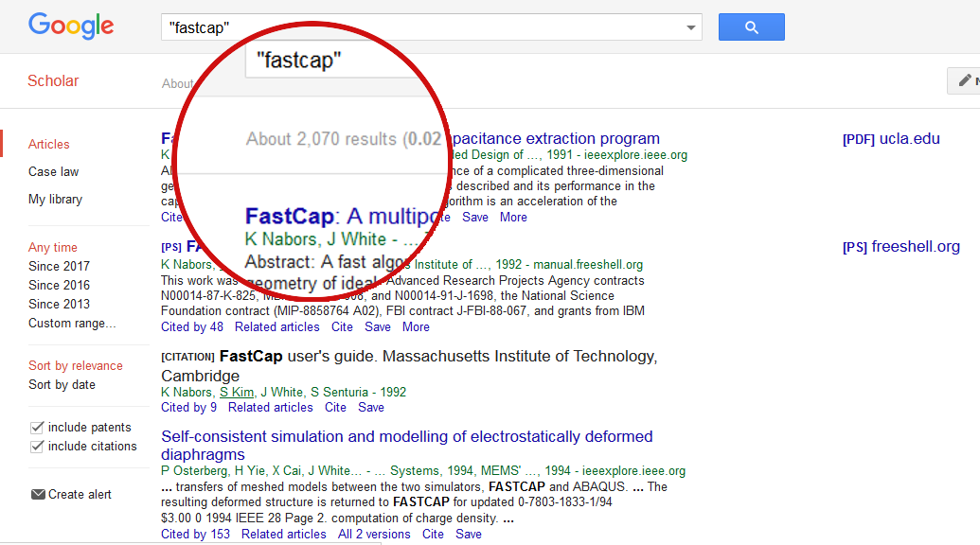Choose Sort by date option
Screen dimensions: 980x545
tap(62, 384)
